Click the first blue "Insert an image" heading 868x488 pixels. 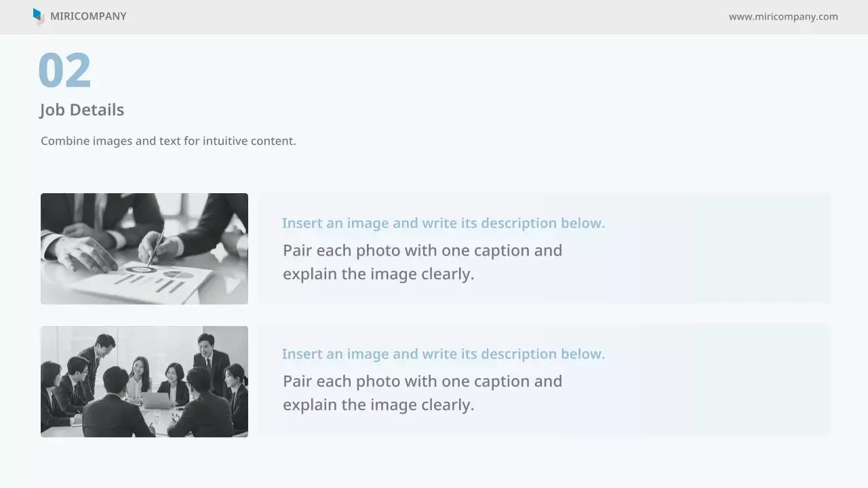tap(443, 223)
